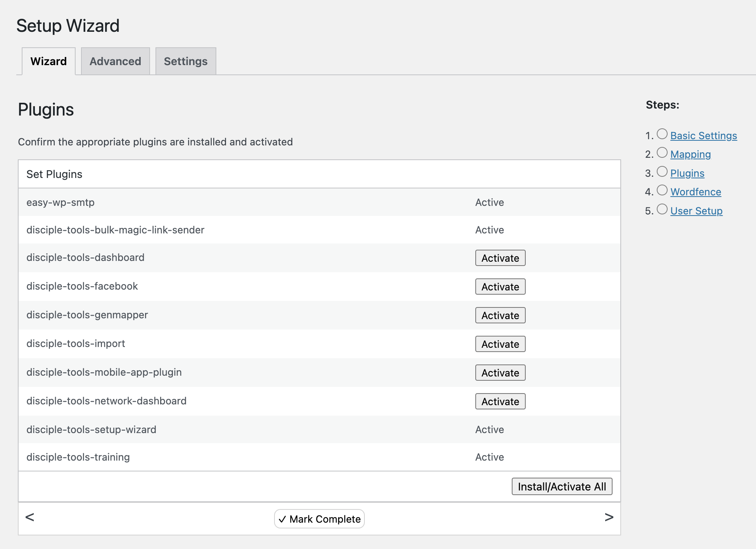Click Active status for disciple-tools-training
The height and width of the screenshot is (549, 756).
[490, 457]
